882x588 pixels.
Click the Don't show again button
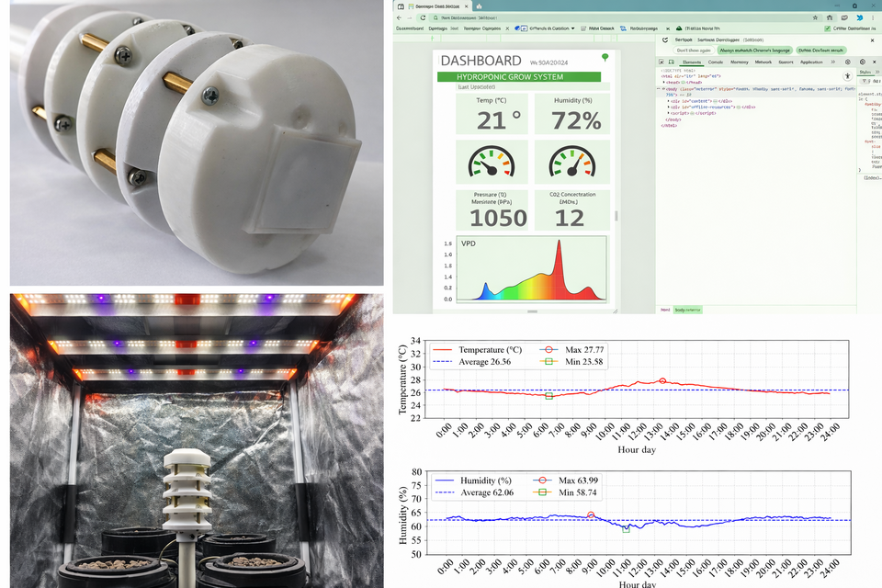point(694,51)
